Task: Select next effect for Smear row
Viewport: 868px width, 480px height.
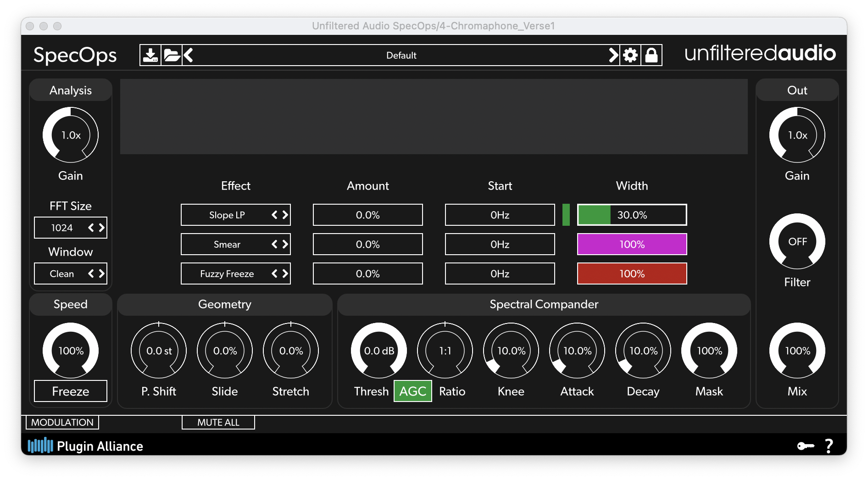Action: [285, 244]
